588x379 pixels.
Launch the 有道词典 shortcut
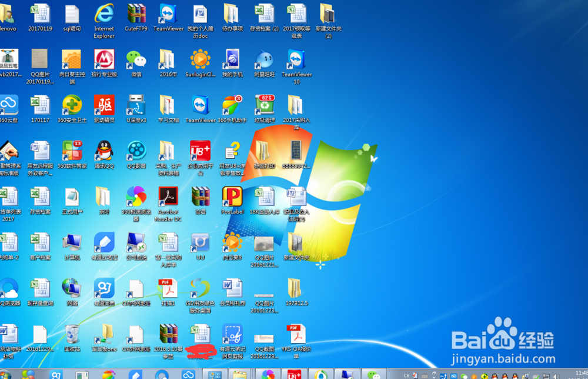coord(104,292)
